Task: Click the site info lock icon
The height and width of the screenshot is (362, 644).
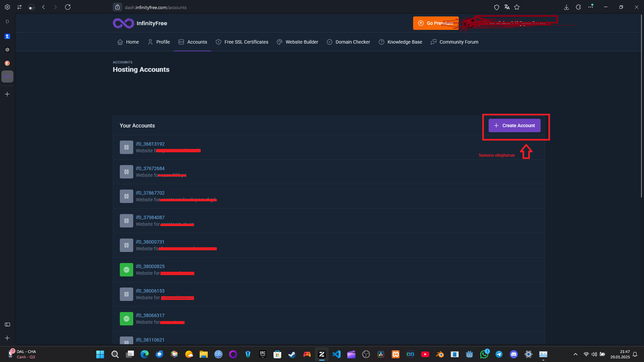Action: pyautogui.click(x=117, y=7)
